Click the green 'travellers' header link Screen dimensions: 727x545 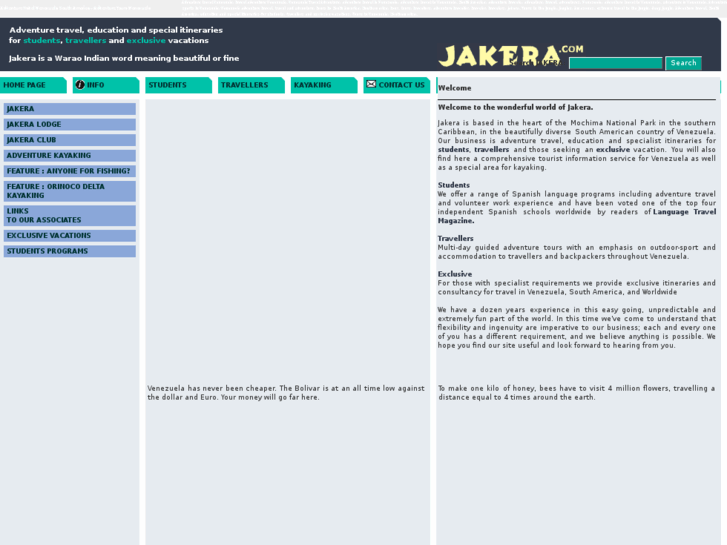coord(85,40)
